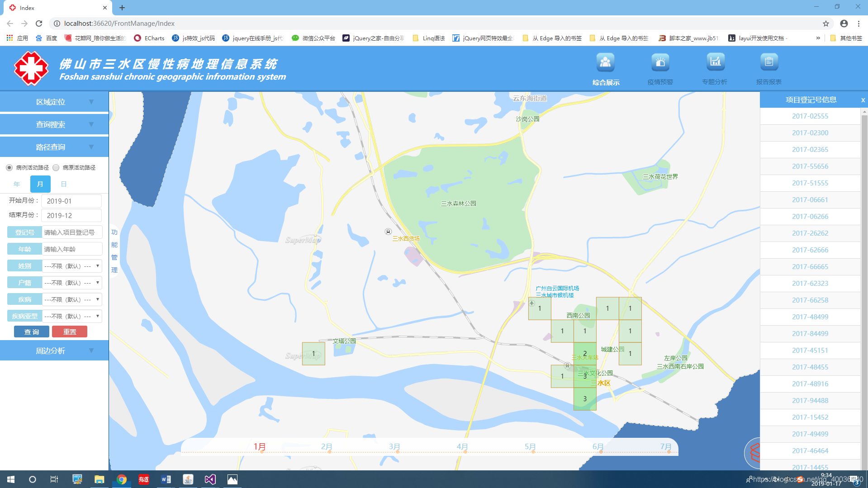Focus the 年龄 input field
Viewport: 868px width, 488px height.
point(72,249)
